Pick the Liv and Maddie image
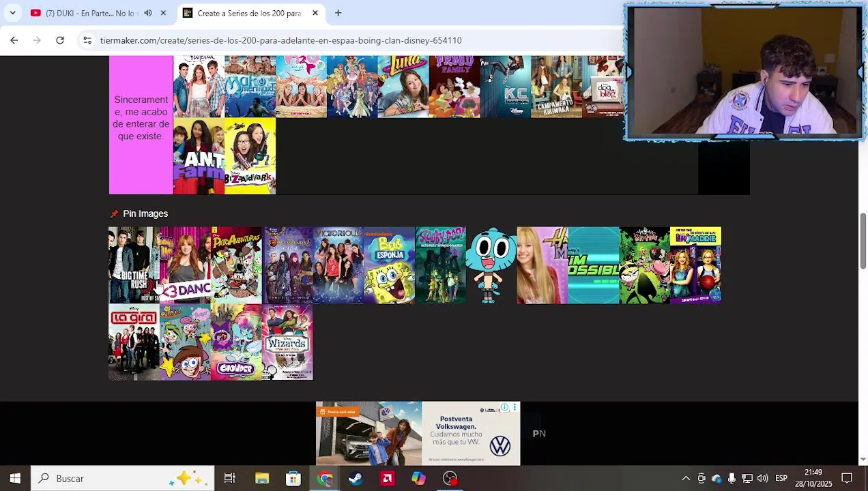868x491 pixels. pyautogui.click(x=695, y=265)
